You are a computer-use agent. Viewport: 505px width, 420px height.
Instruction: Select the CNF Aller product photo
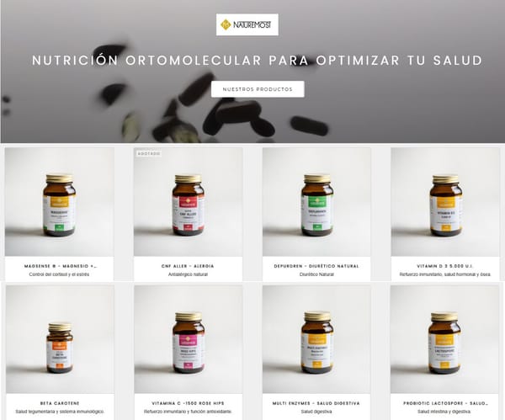(x=188, y=202)
